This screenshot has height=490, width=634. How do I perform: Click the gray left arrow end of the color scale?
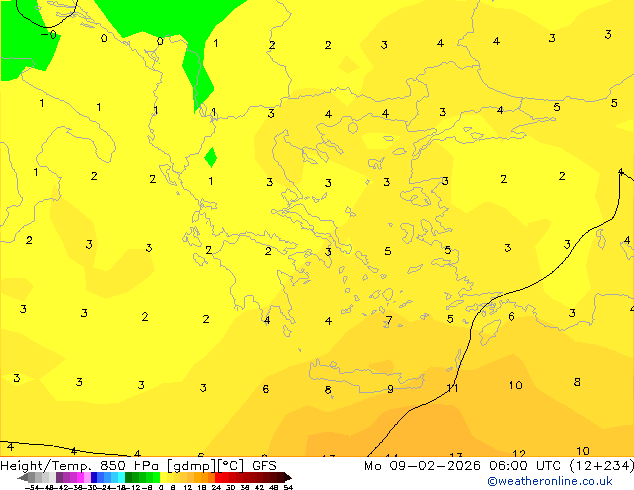tap(23, 478)
